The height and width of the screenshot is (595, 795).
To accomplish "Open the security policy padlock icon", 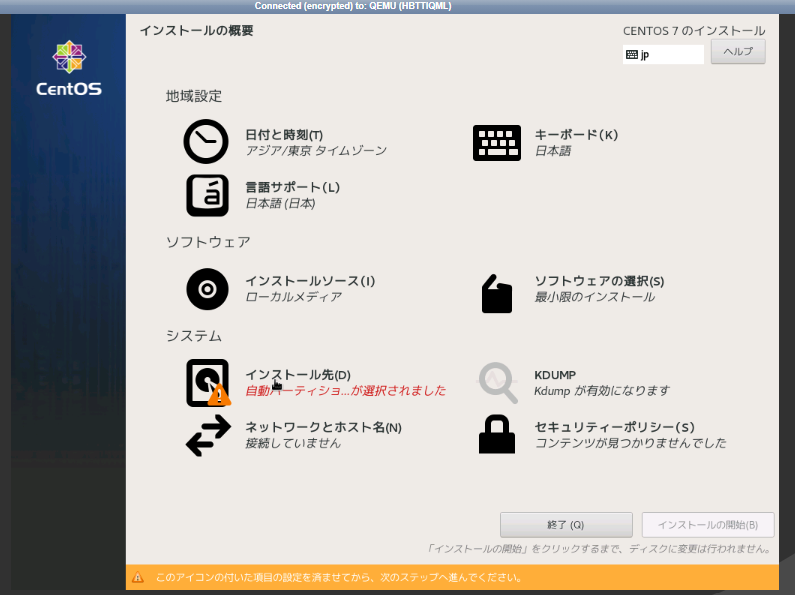I will click(497, 434).
